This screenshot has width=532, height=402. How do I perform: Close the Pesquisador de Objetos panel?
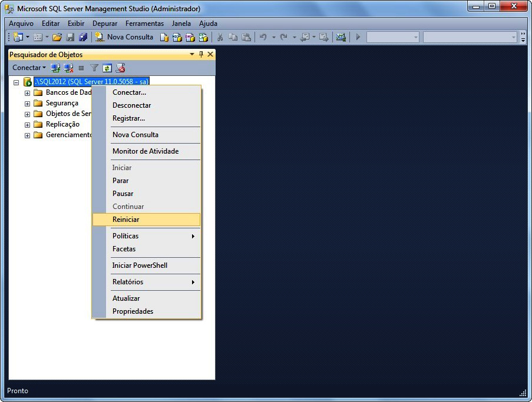pyautogui.click(x=210, y=54)
